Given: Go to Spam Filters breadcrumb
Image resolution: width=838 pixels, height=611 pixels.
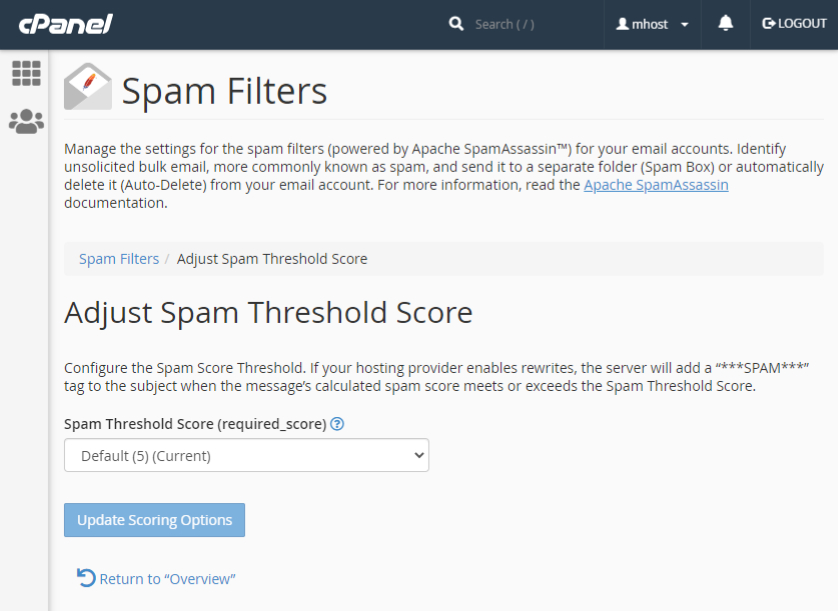Looking at the screenshot, I should 119,259.
